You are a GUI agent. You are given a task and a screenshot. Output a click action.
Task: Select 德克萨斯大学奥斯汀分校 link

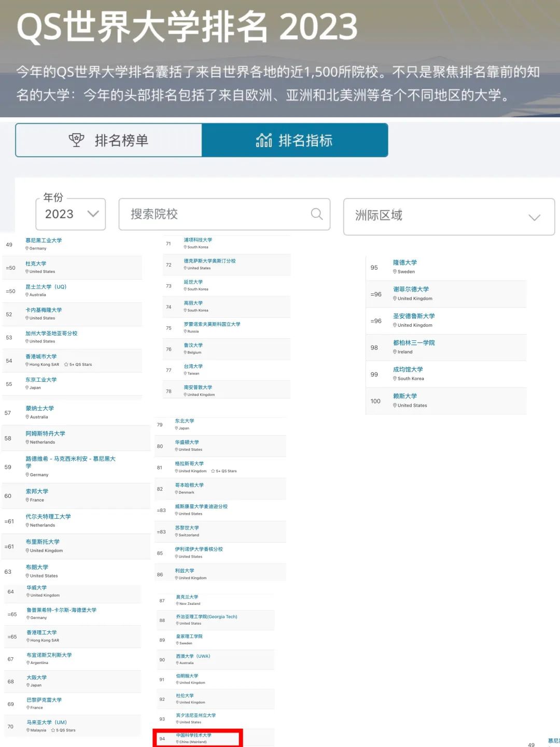pyautogui.click(x=209, y=261)
